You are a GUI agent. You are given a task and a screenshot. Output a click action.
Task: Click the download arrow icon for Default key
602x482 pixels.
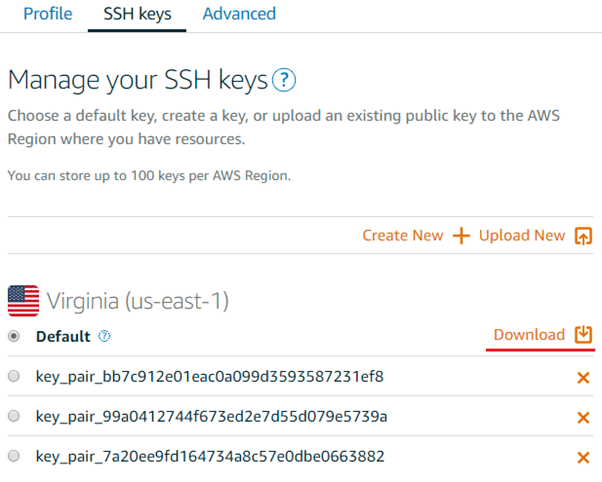click(583, 335)
